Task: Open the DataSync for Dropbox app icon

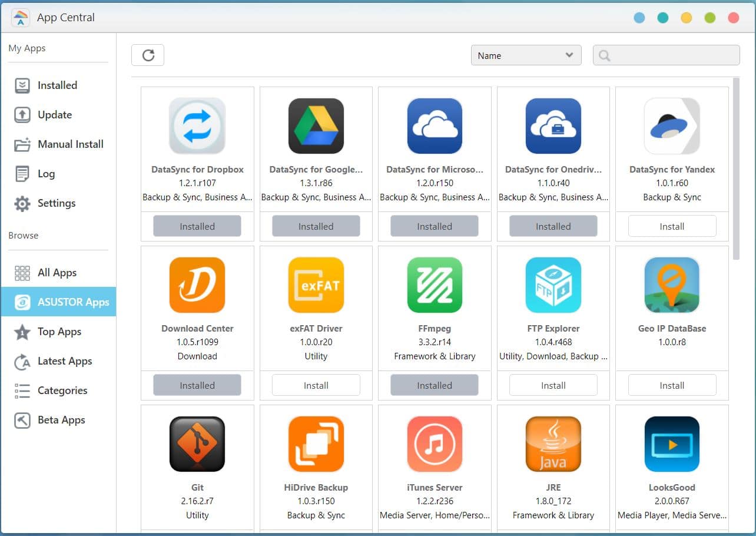Action: tap(197, 126)
